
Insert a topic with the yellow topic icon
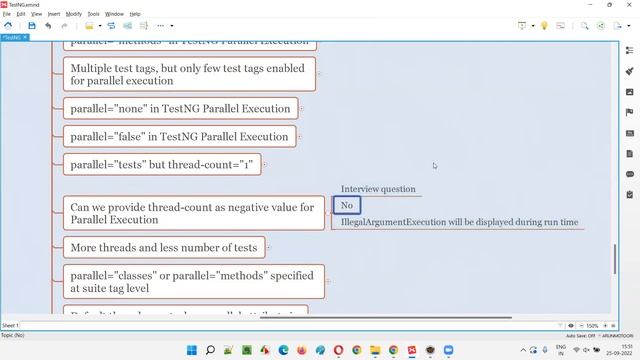(89, 26)
